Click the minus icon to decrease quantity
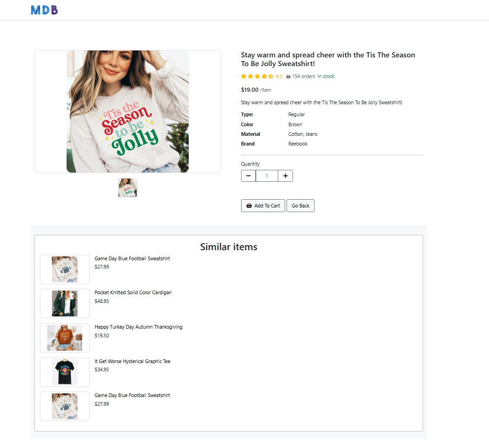Image resolution: width=489 pixels, height=448 pixels. tap(248, 176)
